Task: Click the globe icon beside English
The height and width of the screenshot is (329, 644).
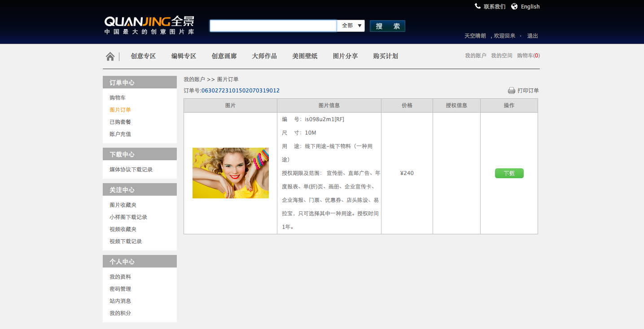Action: coord(514,6)
